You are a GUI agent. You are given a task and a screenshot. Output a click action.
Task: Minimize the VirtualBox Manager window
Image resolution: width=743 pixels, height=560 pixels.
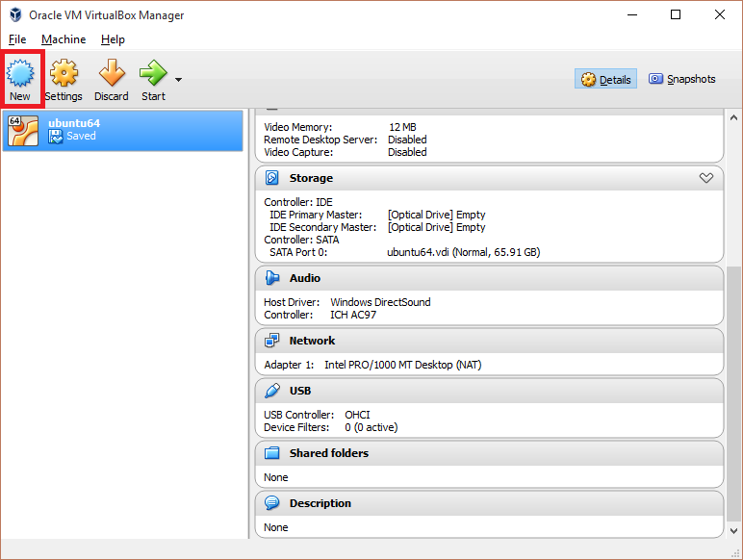(632, 14)
